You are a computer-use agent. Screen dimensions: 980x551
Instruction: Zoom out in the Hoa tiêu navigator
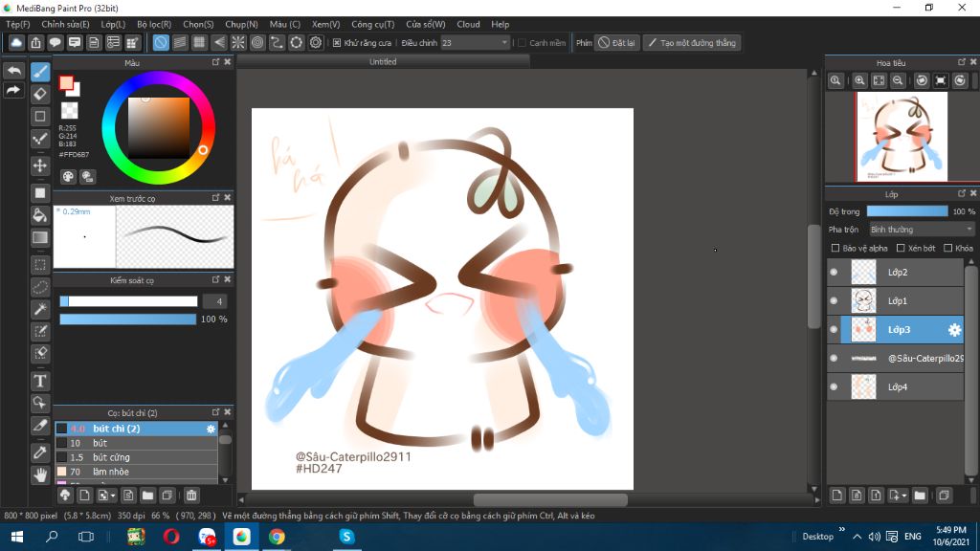(x=898, y=80)
